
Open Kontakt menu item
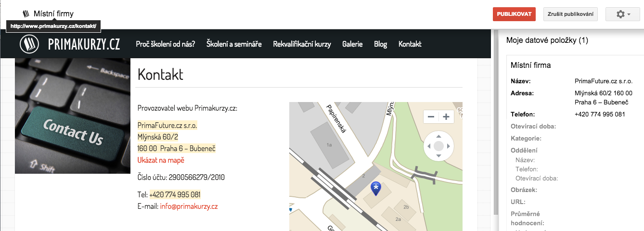[x=410, y=44]
